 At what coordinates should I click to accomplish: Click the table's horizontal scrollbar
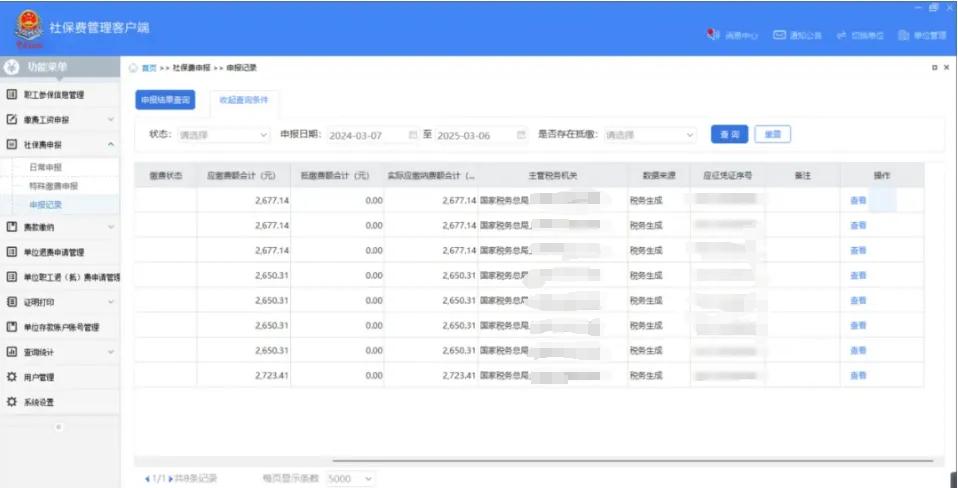pyautogui.click(x=640, y=461)
